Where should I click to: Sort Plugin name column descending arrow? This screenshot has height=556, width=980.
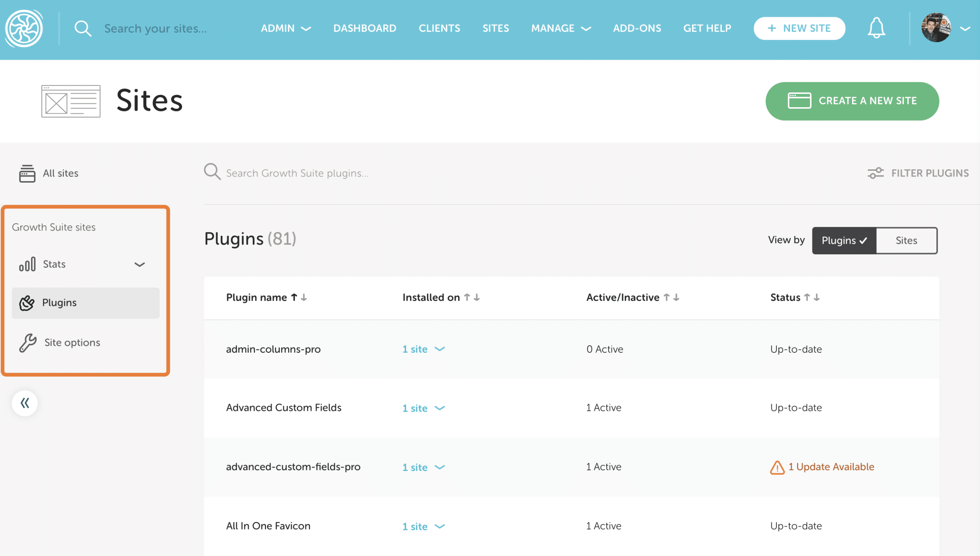(x=304, y=298)
